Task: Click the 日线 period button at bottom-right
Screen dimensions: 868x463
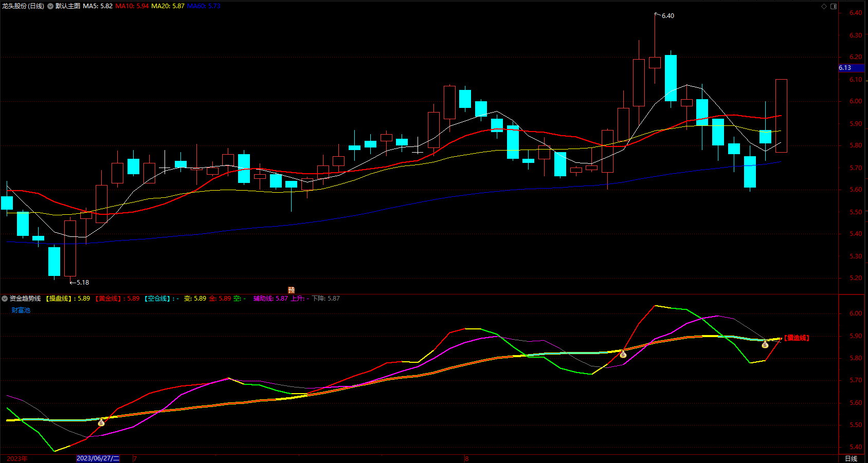Action: [x=851, y=458]
